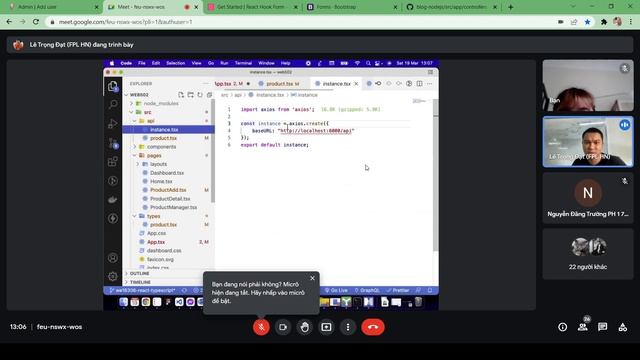This screenshot has width=640, height=360.
Task: Switch to the Forms Bootstrap tab
Action: pos(351,7)
